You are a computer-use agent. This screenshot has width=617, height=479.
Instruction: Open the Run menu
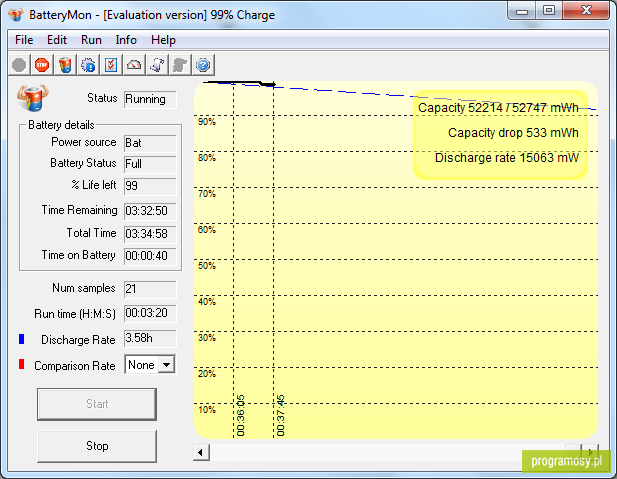tap(91, 40)
